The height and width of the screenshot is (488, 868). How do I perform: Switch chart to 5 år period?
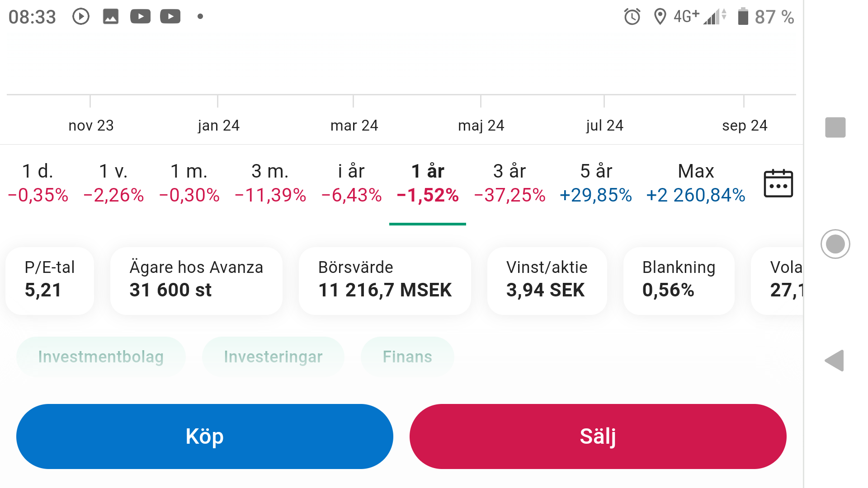(x=595, y=183)
